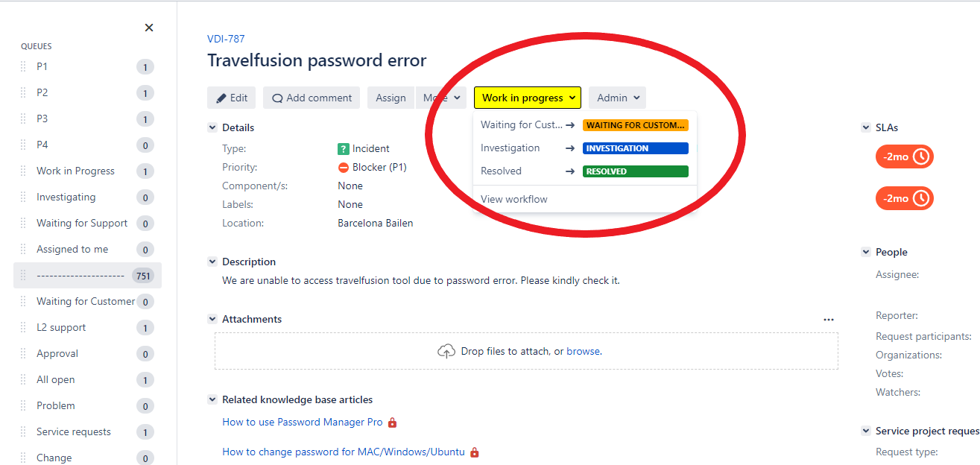Choose the Resolved transition option
The height and width of the screenshot is (465, 980).
pos(502,171)
